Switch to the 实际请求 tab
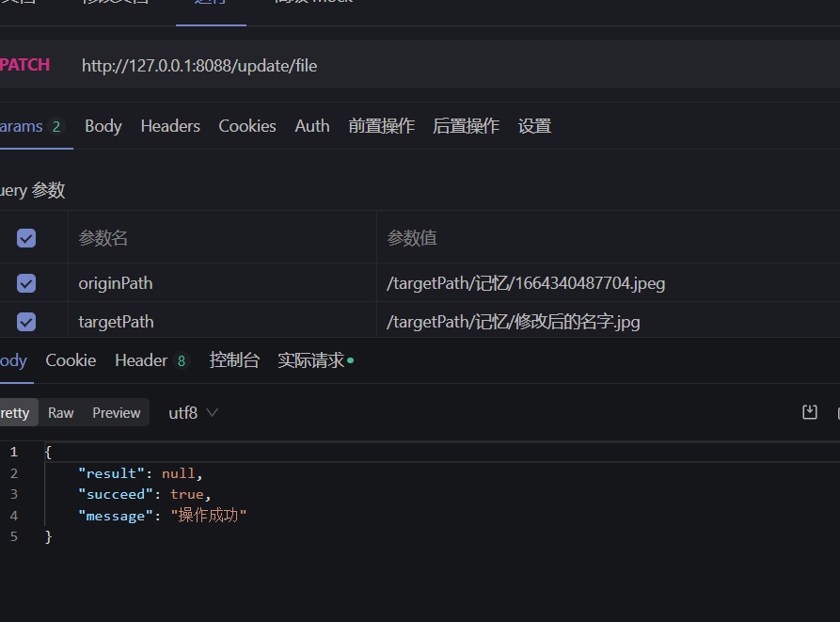The image size is (840, 622). tap(311, 359)
